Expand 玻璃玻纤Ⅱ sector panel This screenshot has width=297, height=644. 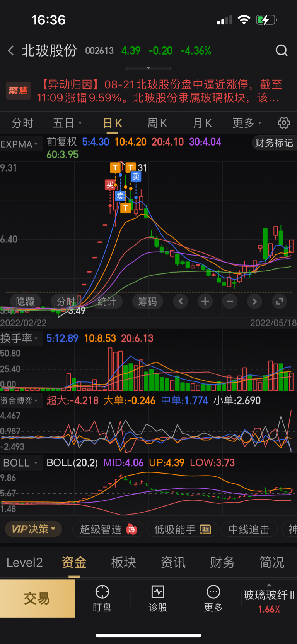pos(269,599)
